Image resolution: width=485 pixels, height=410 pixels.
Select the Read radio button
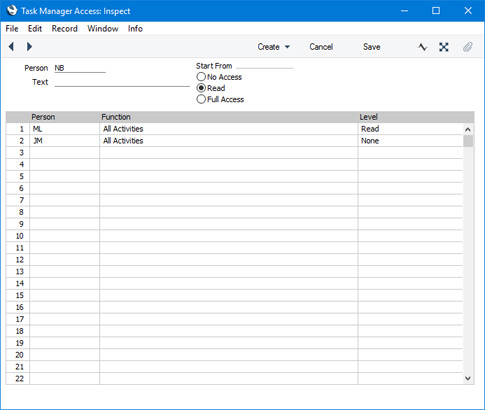click(x=201, y=88)
